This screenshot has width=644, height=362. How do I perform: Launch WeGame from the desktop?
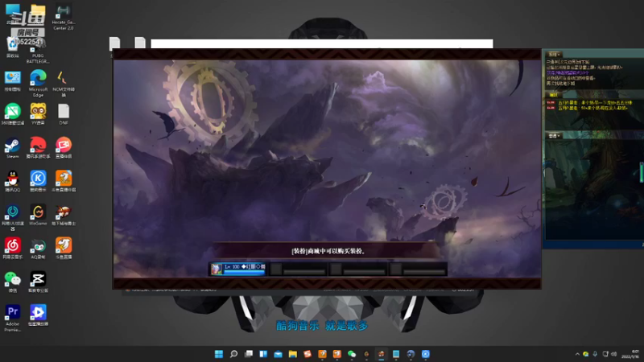point(38,215)
